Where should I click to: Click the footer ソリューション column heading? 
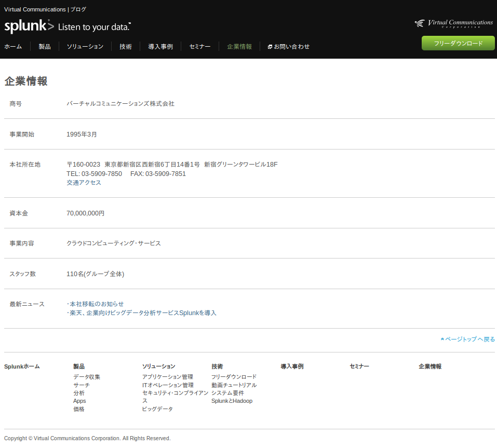point(159,366)
